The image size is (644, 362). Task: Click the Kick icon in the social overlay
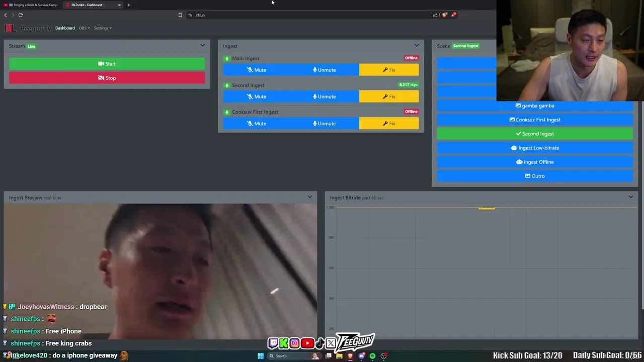point(284,343)
